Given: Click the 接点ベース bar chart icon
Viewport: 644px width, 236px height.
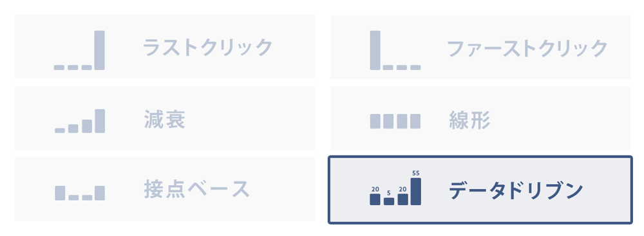Looking at the screenshot, I should (x=80, y=193).
